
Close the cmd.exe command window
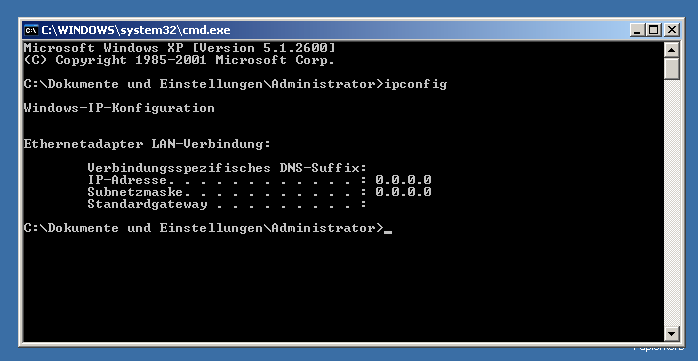click(671, 30)
